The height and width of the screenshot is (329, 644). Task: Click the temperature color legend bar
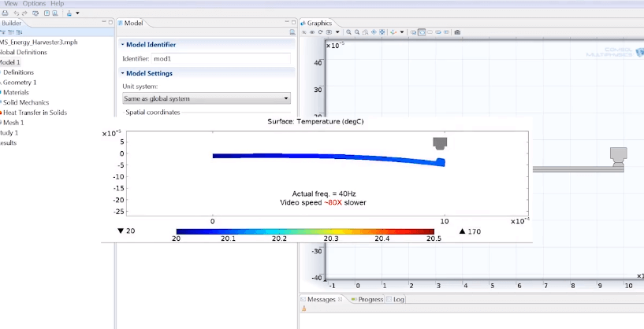click(x=305, y=231)
